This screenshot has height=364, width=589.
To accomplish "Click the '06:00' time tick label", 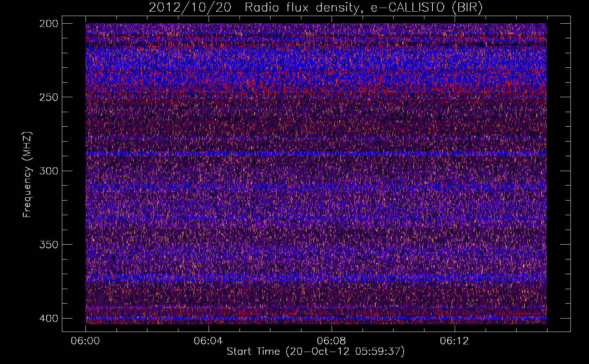I will click(85, 341).
